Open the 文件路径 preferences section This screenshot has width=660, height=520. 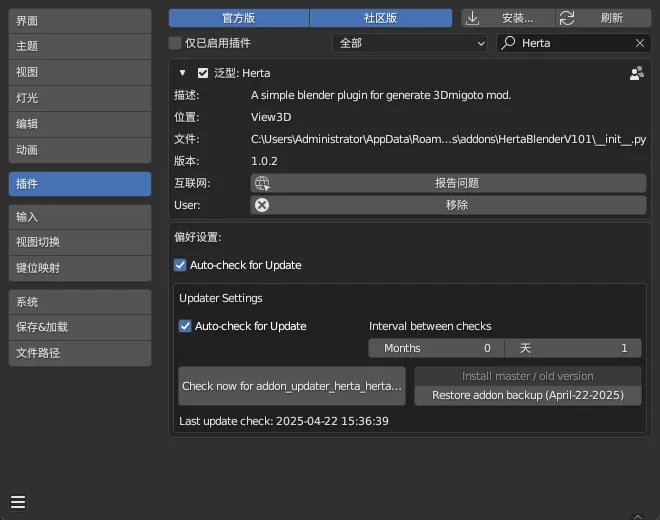pyautogui.click(x=80, y=353)
